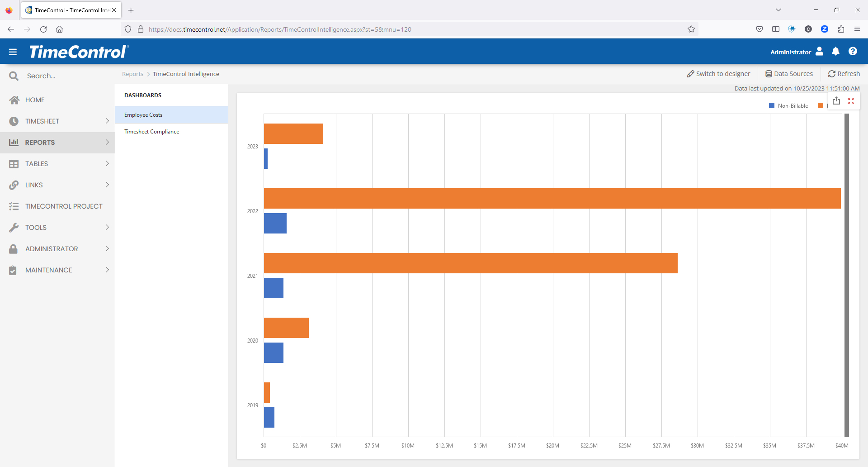This screenshot has width=868, height=467.
Task: Open the help question mark icon
Action: (853, 51)
